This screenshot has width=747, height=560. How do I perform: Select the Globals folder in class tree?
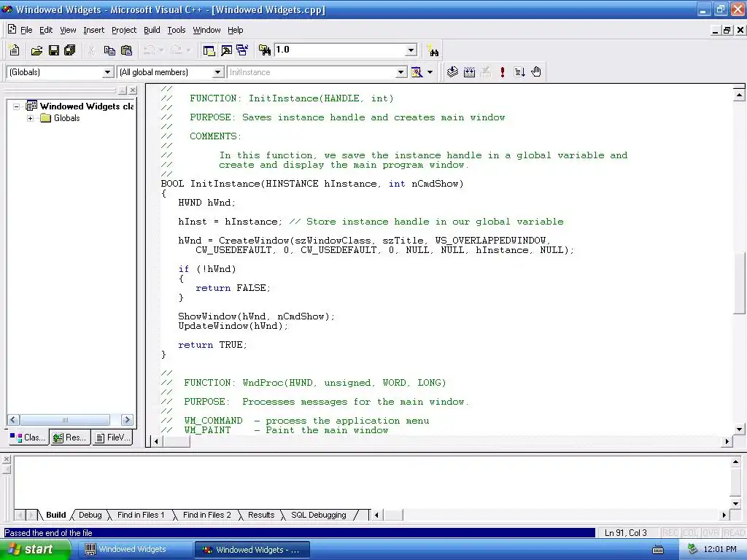66,118
